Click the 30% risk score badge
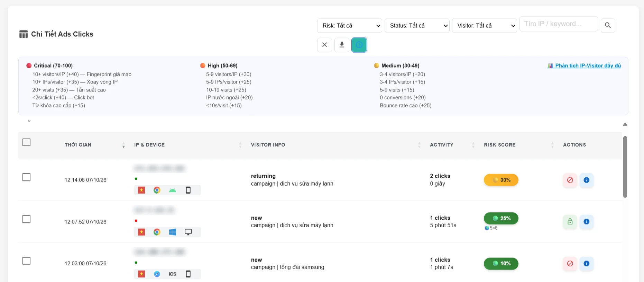Viewport: 644px width, 282px height. click(x=501, y=180)
